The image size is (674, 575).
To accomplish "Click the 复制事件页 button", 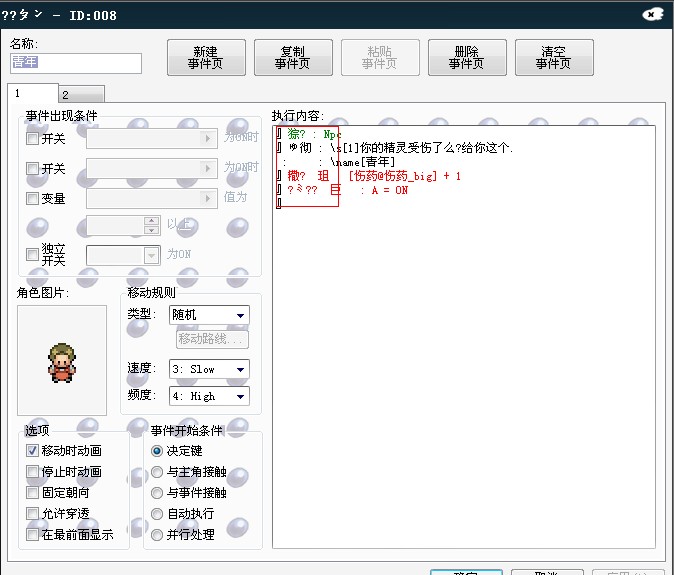I will 293,58.
